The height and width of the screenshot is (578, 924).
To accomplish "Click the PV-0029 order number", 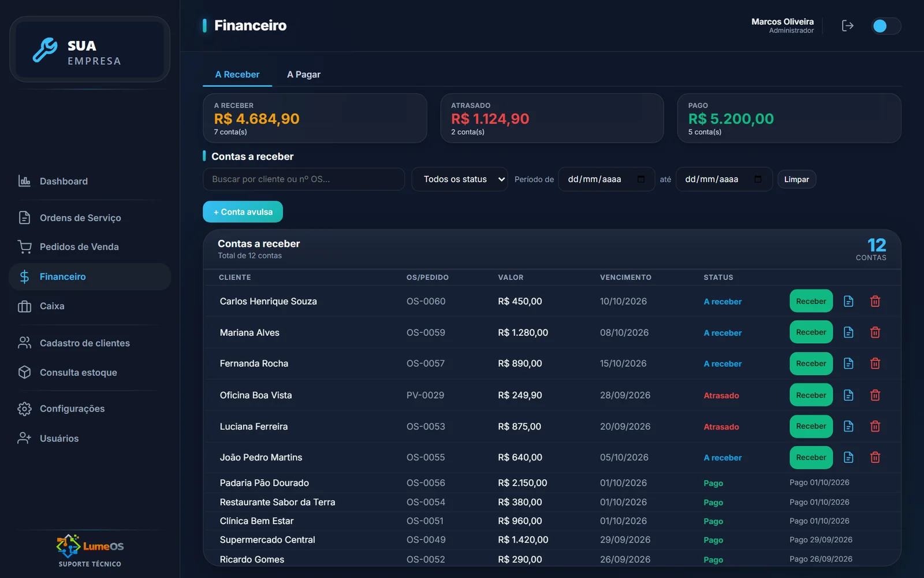I will [x=425, y=395].
